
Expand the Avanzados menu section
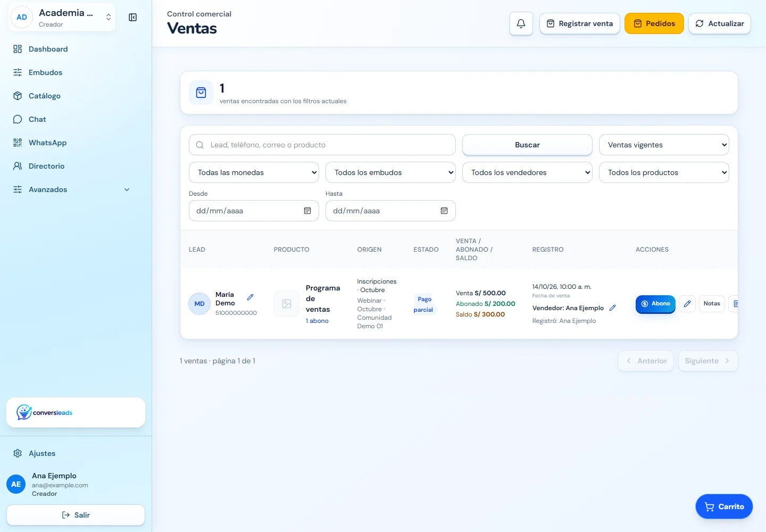click(x=72, y=189)
